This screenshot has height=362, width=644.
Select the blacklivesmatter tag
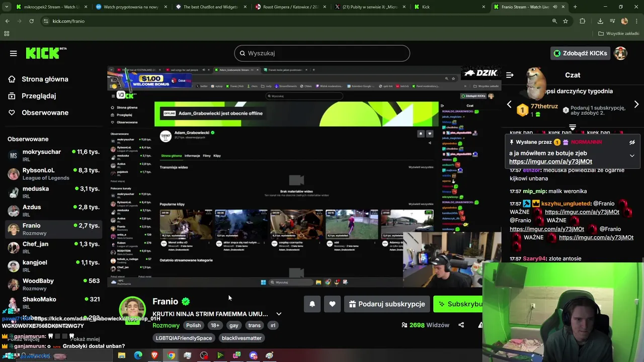click(x=242, y=338)
